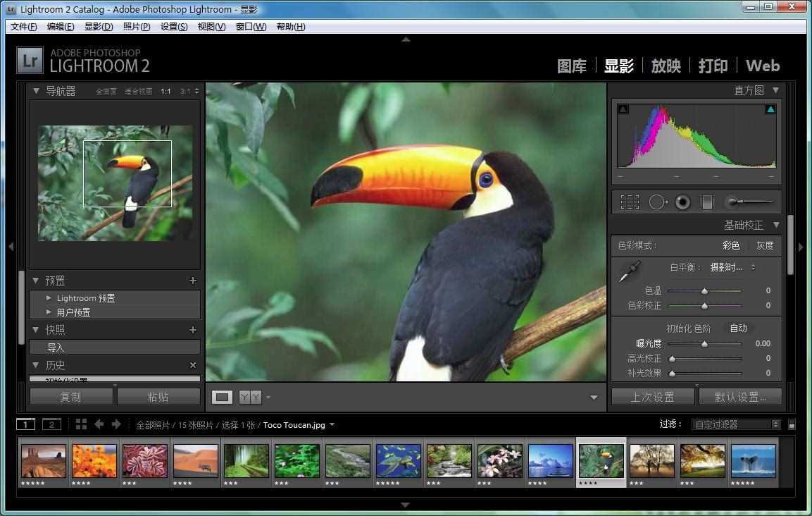Select the Crop Overlay tool
Viewport: 812px width, 516px height.
(x=629, y=202)
